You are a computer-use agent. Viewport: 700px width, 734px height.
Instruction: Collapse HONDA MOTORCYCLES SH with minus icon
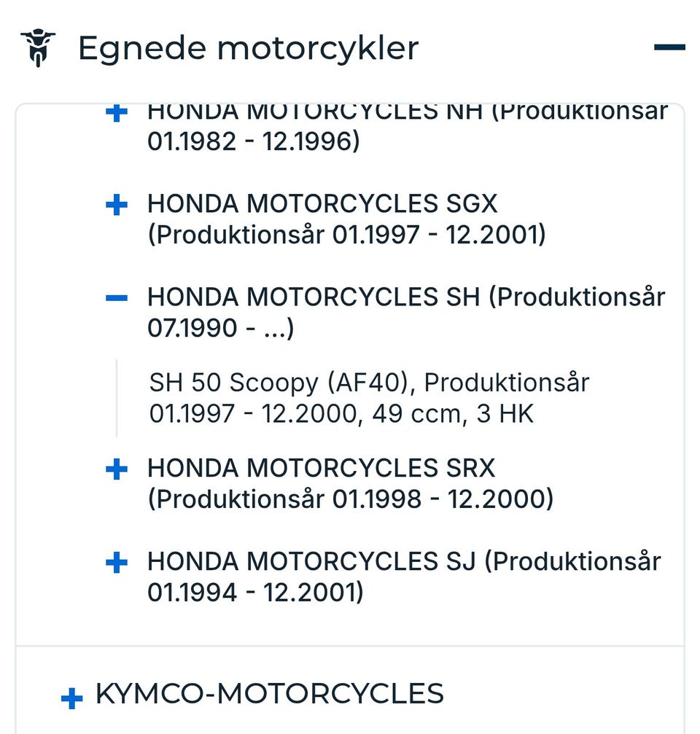(117, 298)
